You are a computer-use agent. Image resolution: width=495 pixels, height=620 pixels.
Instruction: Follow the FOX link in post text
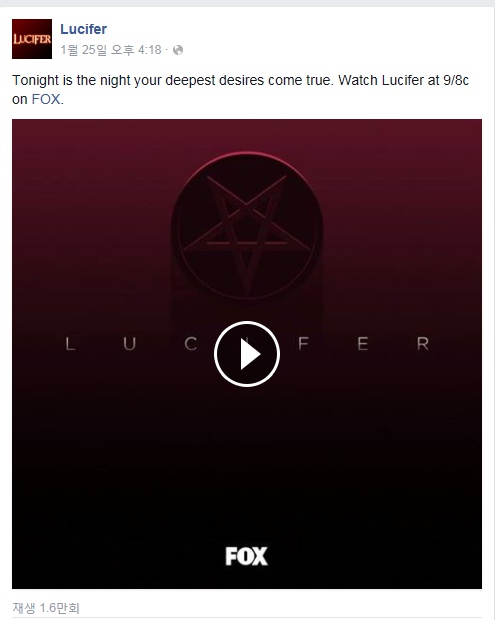click(x=46, y=99)
